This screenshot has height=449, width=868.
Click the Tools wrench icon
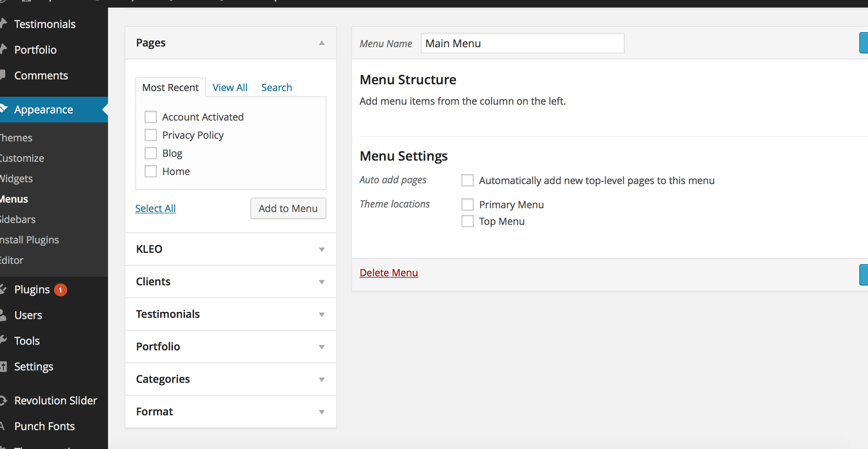tap(3, 341)
